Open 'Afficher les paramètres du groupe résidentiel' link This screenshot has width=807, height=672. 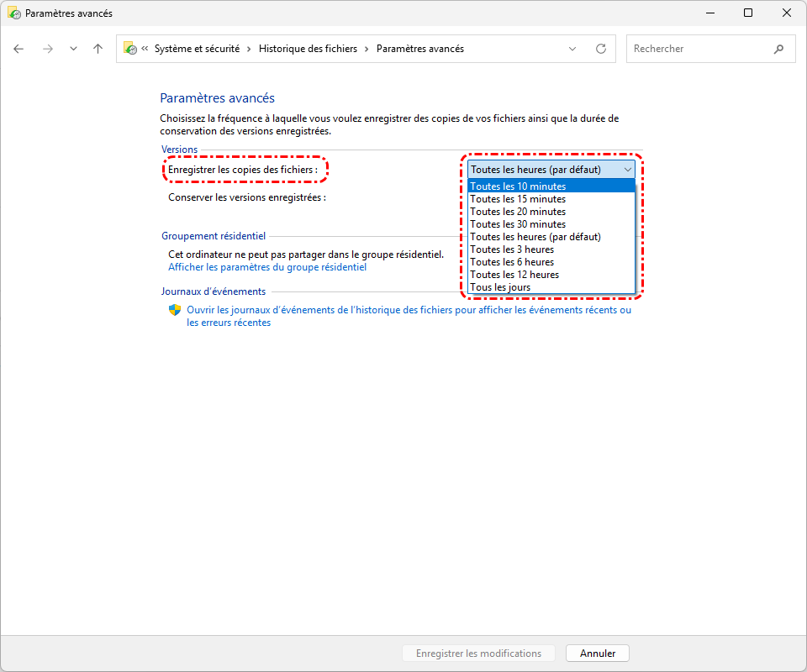coord(267,267)
